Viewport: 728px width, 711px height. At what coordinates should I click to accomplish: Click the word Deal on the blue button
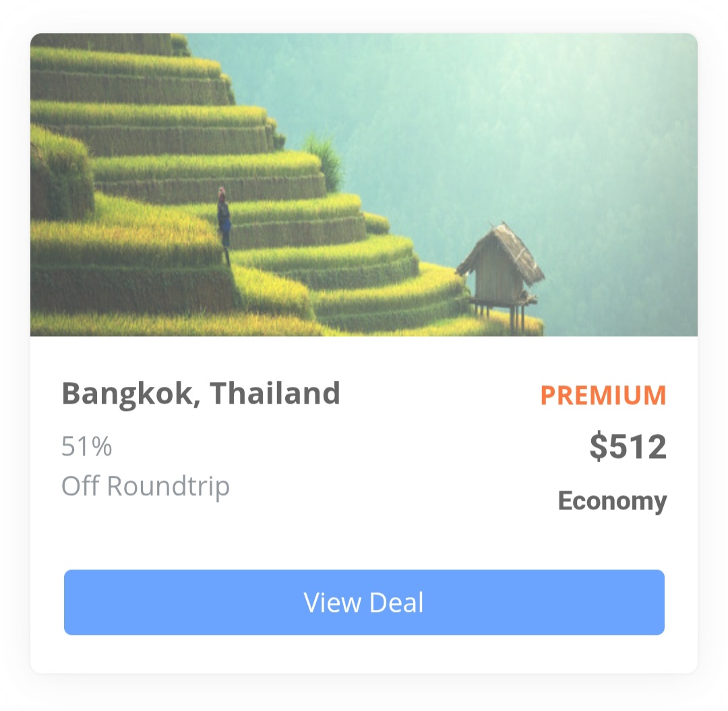pyautogui.click(x=396, y=602)
